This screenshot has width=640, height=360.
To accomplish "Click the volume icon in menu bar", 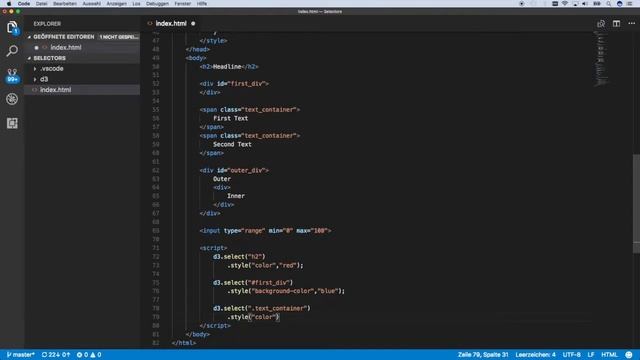I will pyautogui.click(x=585, y=4).
